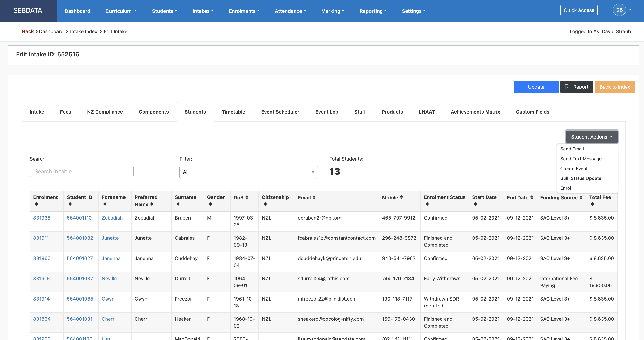Image resolution: width=644 pixels, height=340 pixels.
Task: Open the LNAAT tab
Action: [x=427, y=112]
